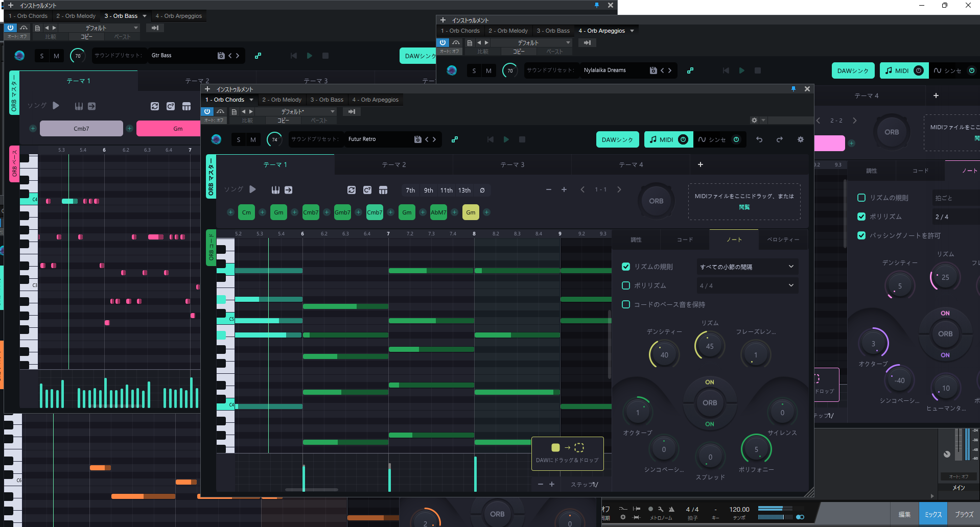Screen dimensions: 980x527
Task: Toggle the power button for the Orb Chords track
Action: pos(207,111)
